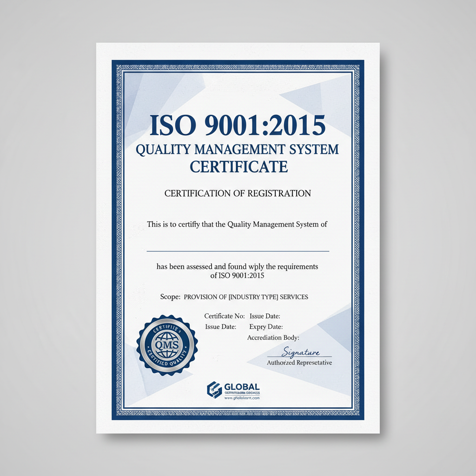
Task: Select the Global hexagon logo mark
Action: click(x=214, y=390)
